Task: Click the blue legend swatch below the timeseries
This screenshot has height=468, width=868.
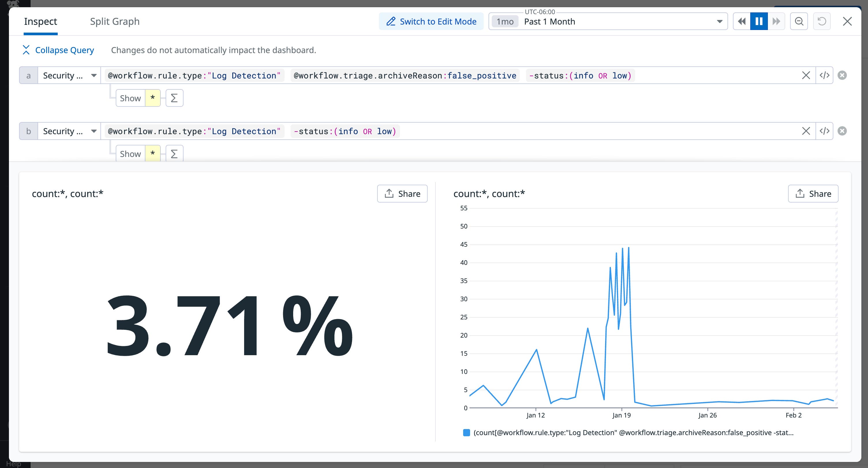Action: pyautogui.click(x=466, y=432)
